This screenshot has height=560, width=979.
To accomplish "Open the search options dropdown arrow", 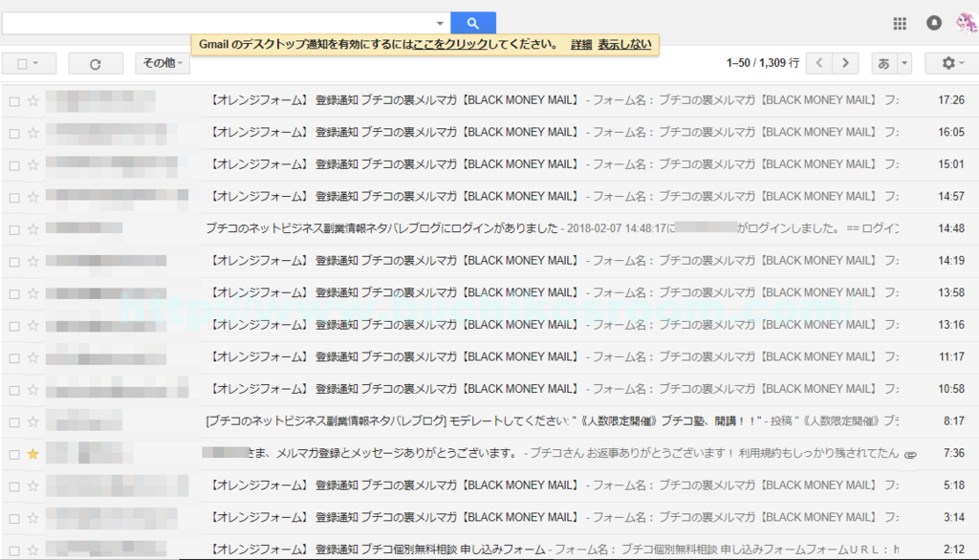I will pos(440,23).
